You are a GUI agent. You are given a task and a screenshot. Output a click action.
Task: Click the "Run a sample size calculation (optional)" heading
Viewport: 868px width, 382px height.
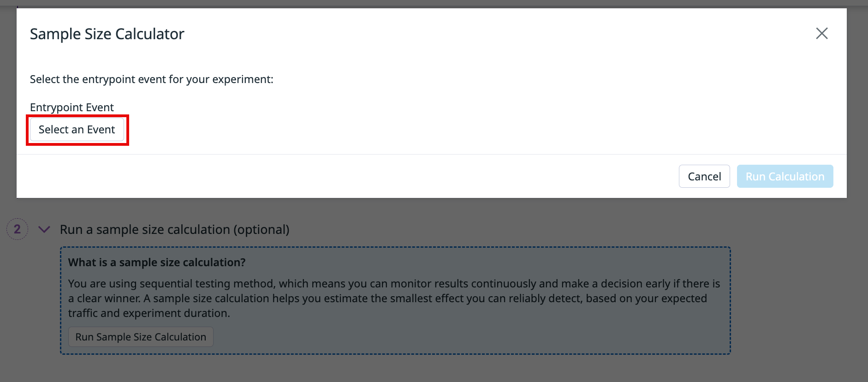coord(174,229)
